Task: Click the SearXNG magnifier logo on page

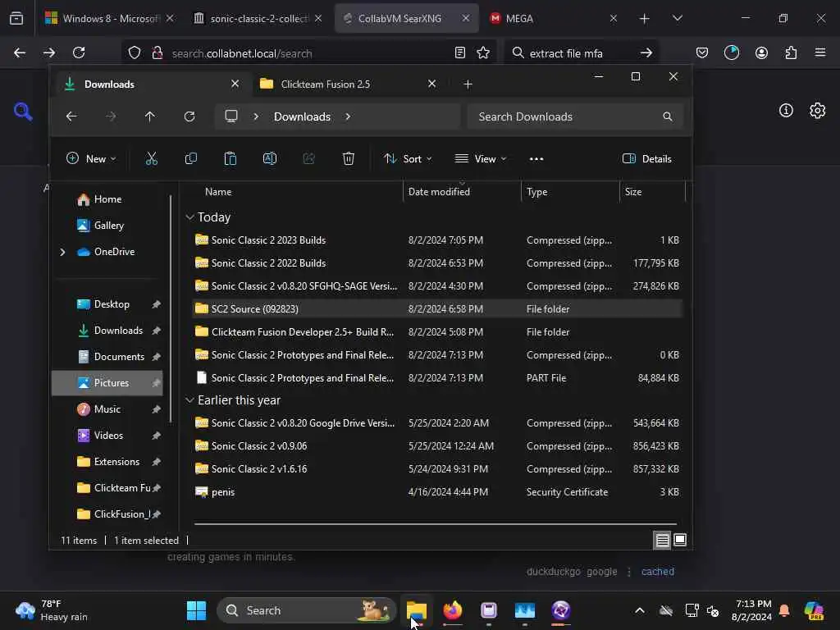Action: [x=23, y=112]
